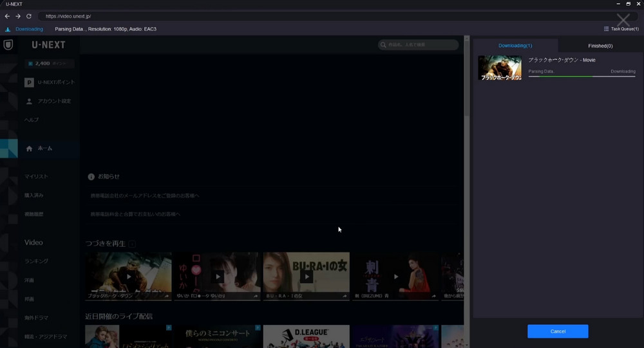Screen dimensions: 644x348
Task: Cancel the current download
Action: point(558,331)
